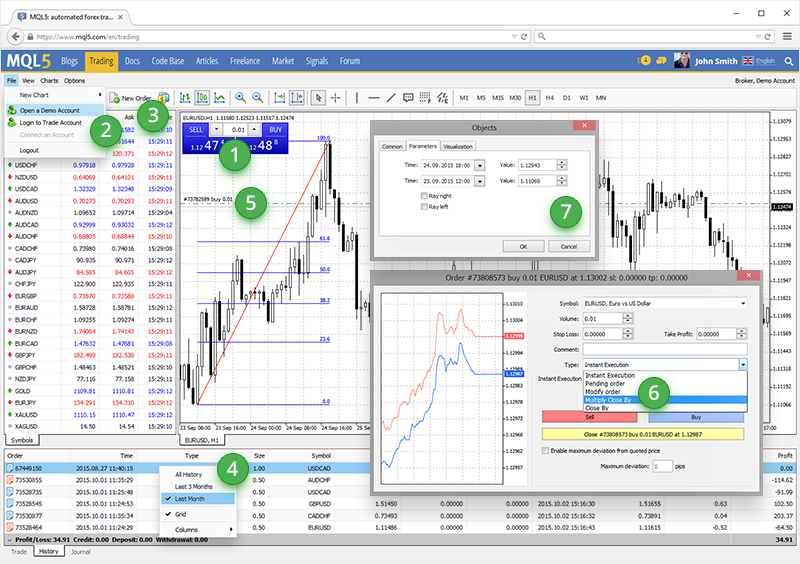
Task: Click the zoom in magnifier icon
Action: click(240, 98)
